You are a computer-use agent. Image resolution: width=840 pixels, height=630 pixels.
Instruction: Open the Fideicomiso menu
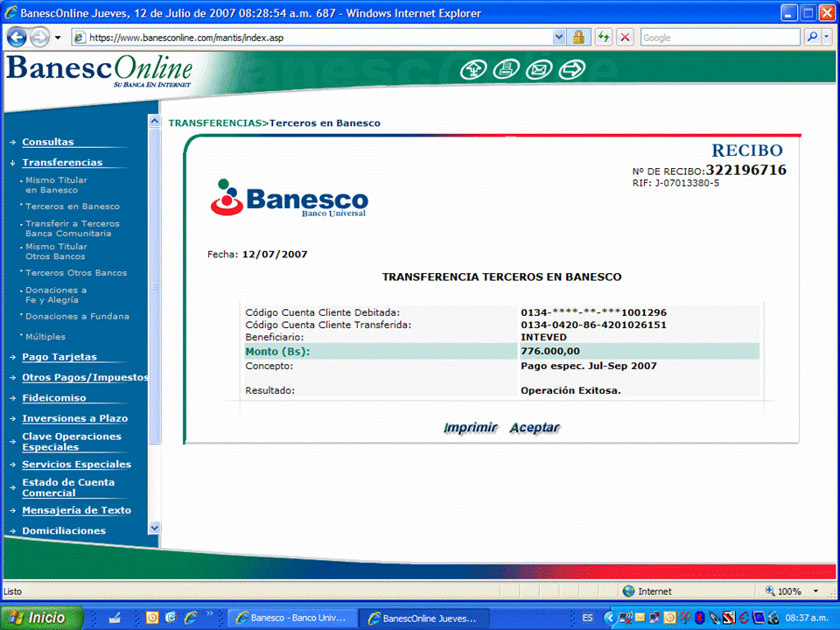[54, 398]
